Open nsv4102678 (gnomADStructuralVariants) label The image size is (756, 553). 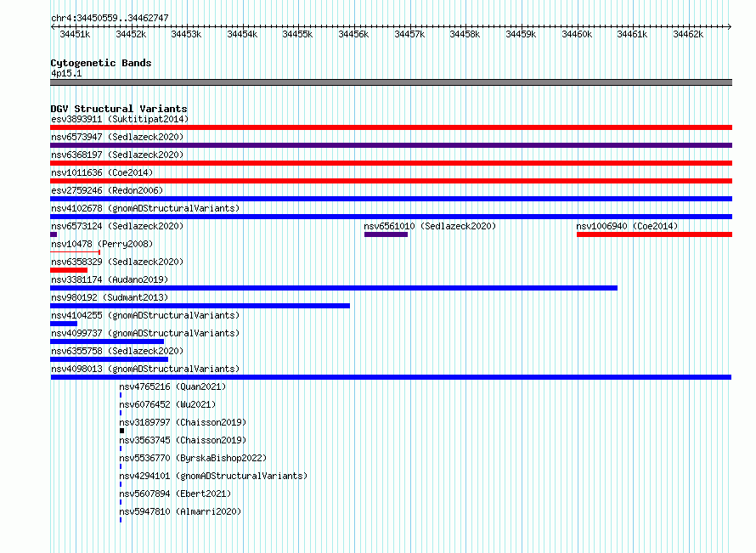coord(145,208)
